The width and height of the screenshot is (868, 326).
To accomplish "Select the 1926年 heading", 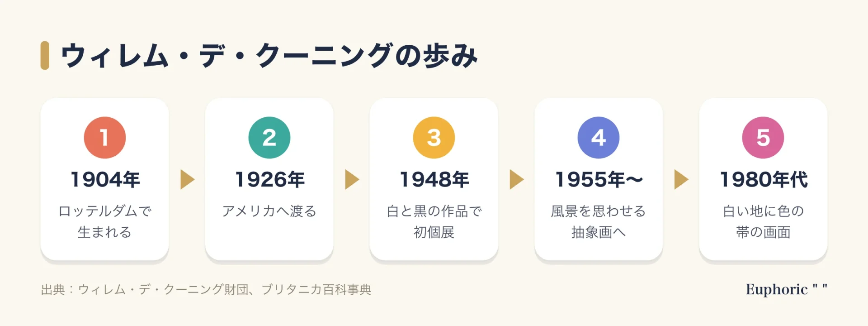I will point(269,179).
